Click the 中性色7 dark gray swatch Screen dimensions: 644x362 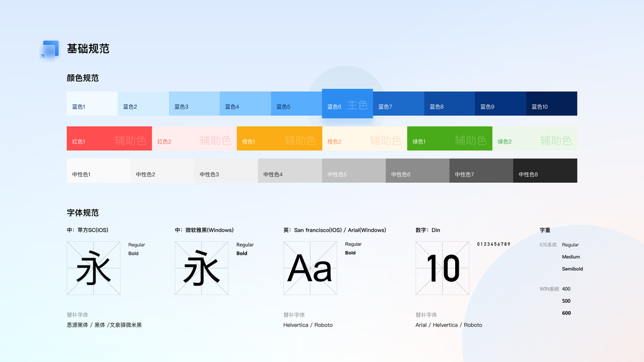point(482,171)
